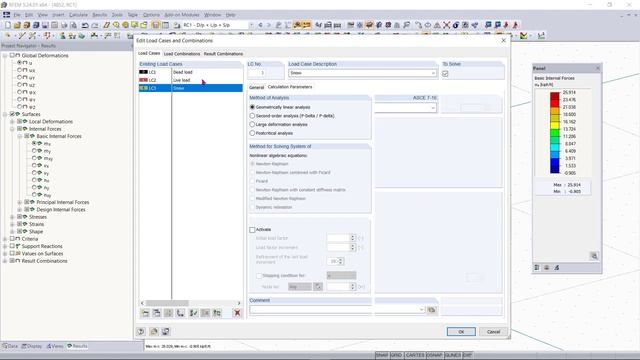Viewport: 640px width, 360px height.
Task: Click LC2 red color swatch
Action: click(x=143, y=80)
